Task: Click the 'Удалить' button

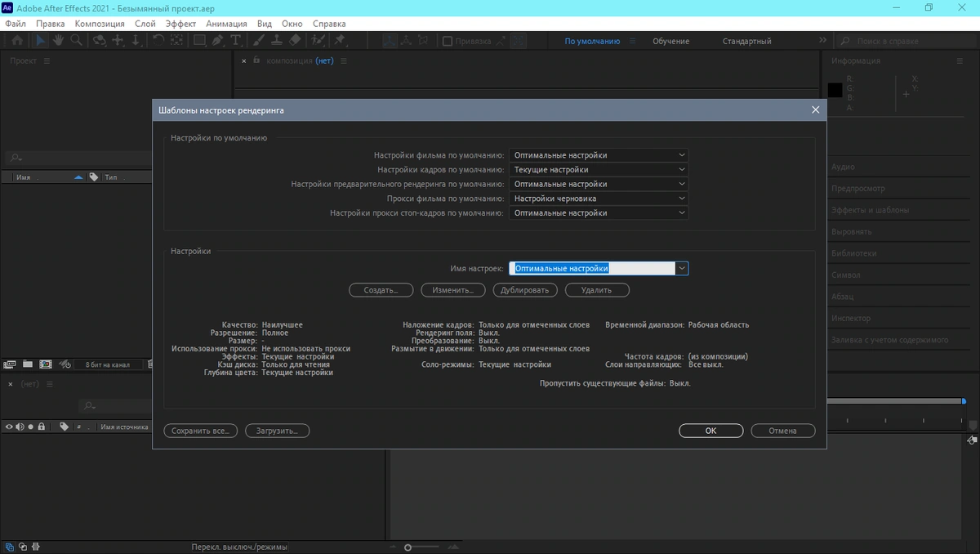Action: [598, 290]
